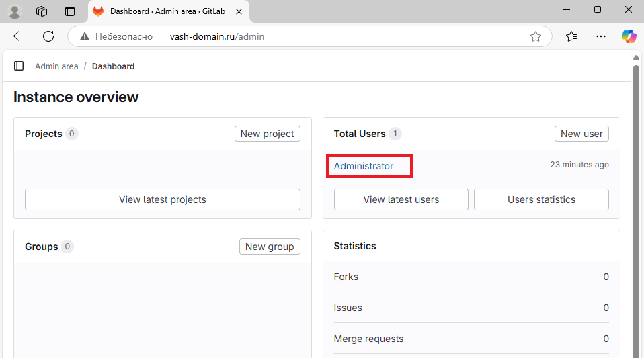
Task: Open the favorites list icon
Action: pos(571,36)
